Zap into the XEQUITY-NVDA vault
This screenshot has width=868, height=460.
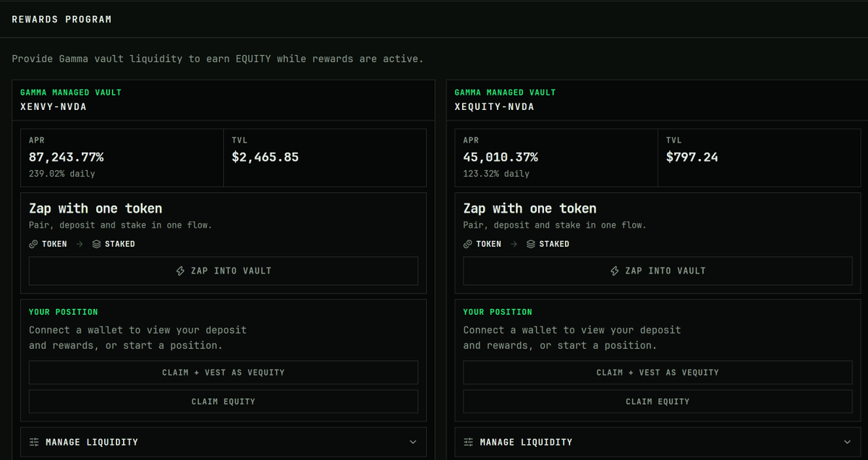(x=658, y=271)
